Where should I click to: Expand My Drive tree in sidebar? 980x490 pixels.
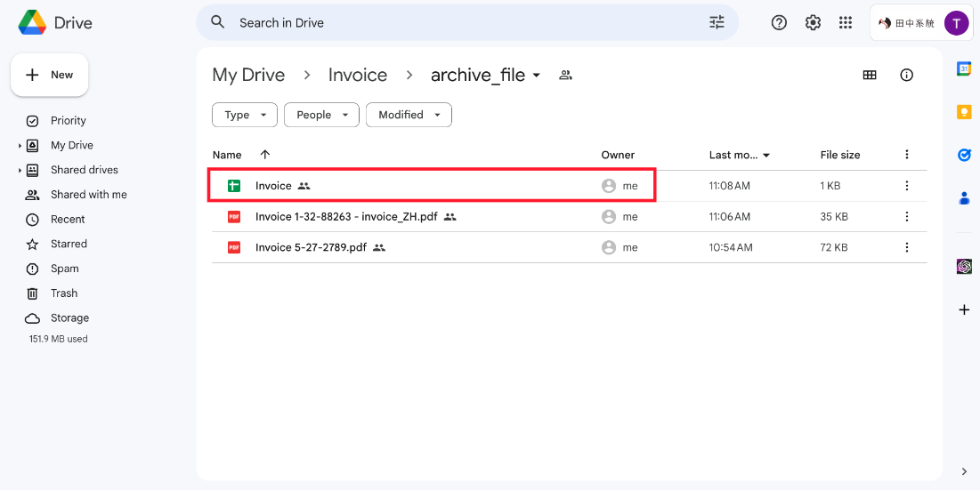coord(20,146)
